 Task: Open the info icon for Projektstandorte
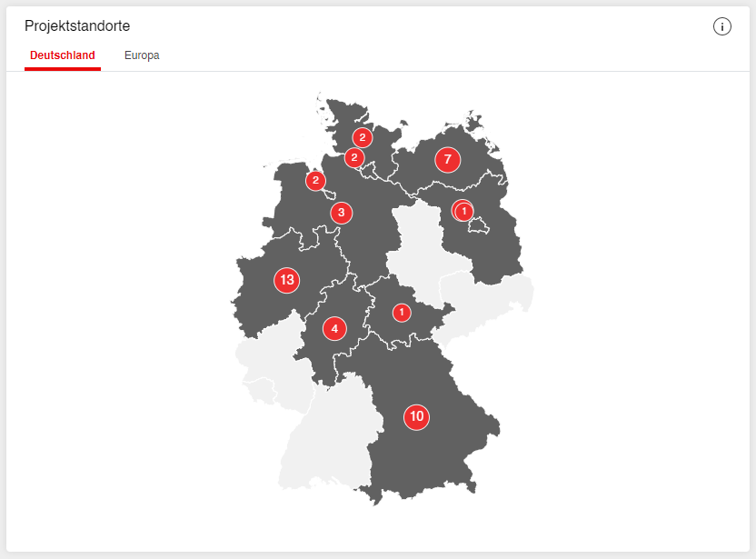[x=722, y=26]
